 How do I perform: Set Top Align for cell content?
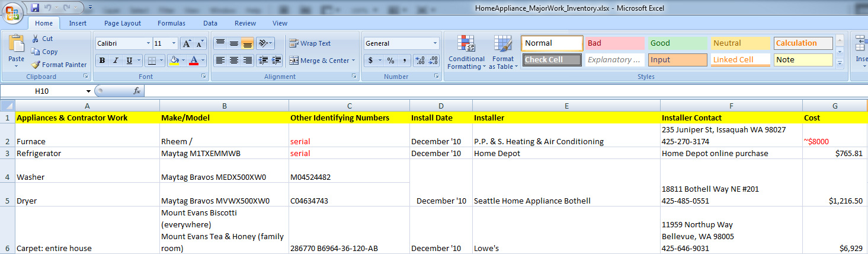(x=220, y=43)
